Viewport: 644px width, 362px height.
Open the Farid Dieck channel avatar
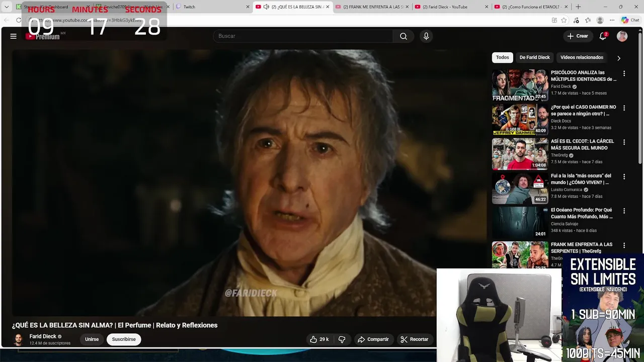point(18,339)
